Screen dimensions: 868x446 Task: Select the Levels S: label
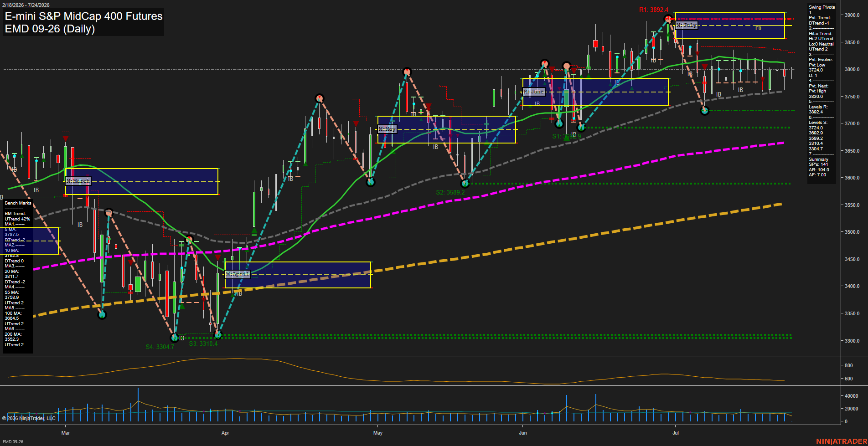click(x=818, y=123)
